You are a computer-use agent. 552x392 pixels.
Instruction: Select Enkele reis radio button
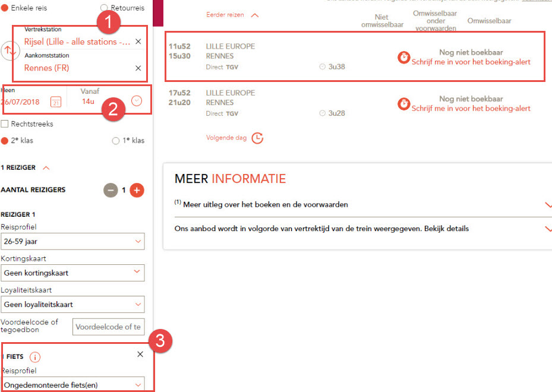[5, 8]
